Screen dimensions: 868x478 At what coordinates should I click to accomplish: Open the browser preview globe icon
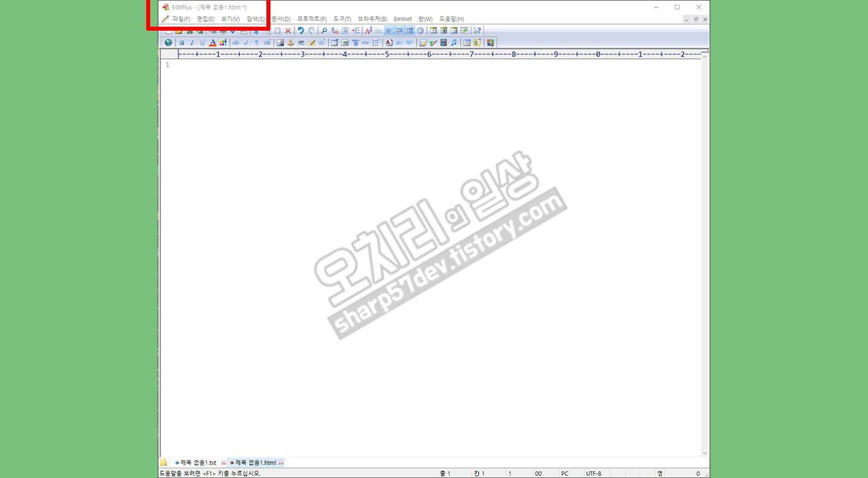[x=168, y=43]
